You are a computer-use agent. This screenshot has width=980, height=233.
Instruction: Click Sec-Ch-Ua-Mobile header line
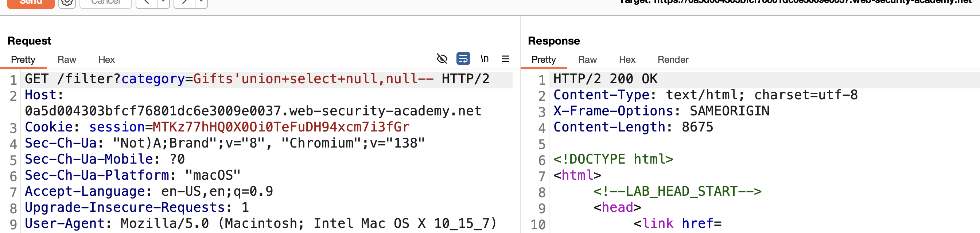click(x=105, y=159)
